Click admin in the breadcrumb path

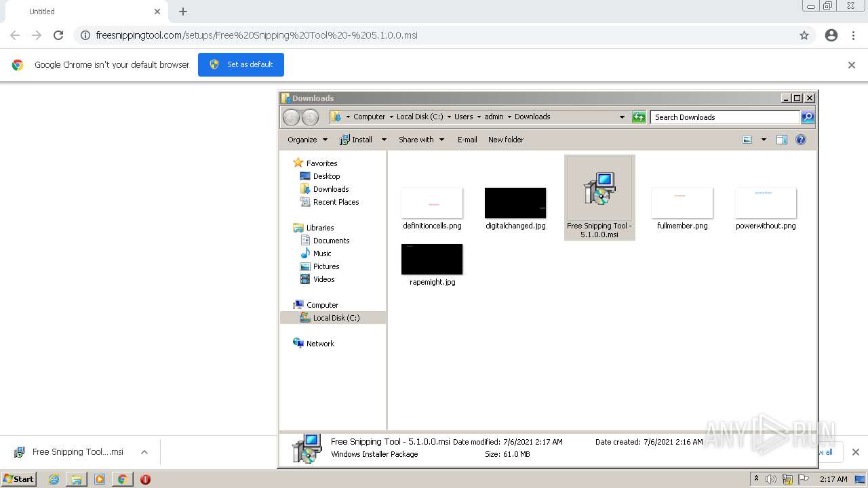(x=494, y=117)
